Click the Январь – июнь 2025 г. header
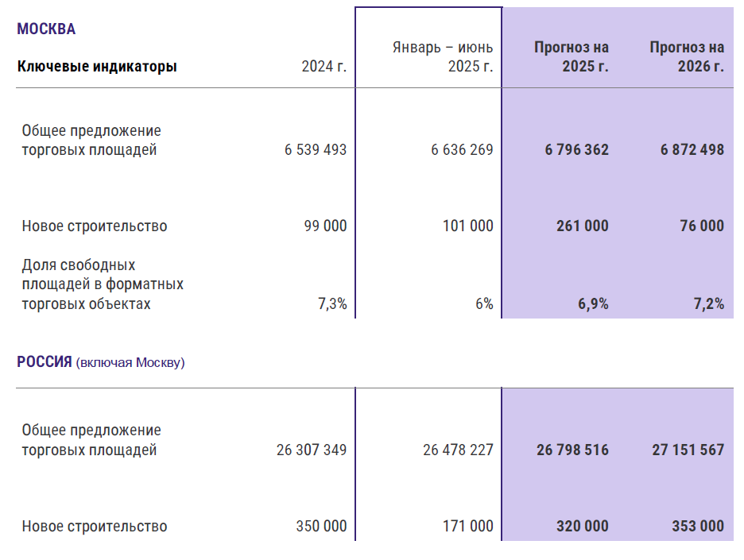Viewport: 744px width, 560px height. 443,56
